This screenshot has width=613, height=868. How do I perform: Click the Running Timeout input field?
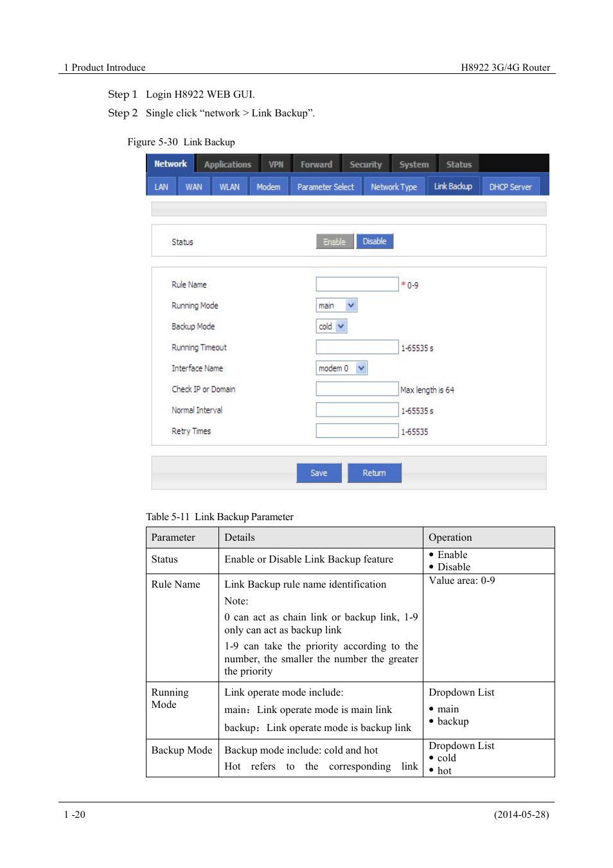coord(357,347)
